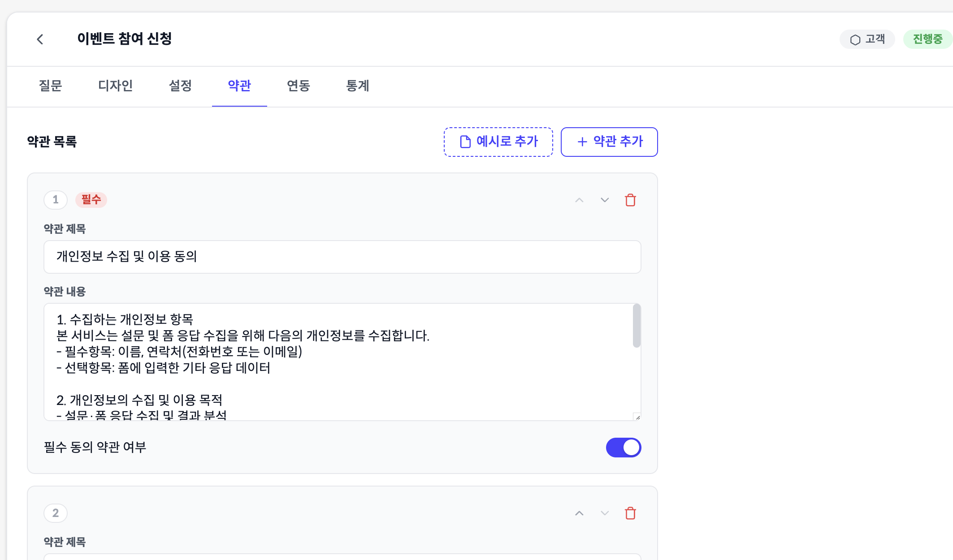The width and height of the screenshot is (953, 560).
Task: Switch to the 디자인 tab
Action: tap(115, 86)
